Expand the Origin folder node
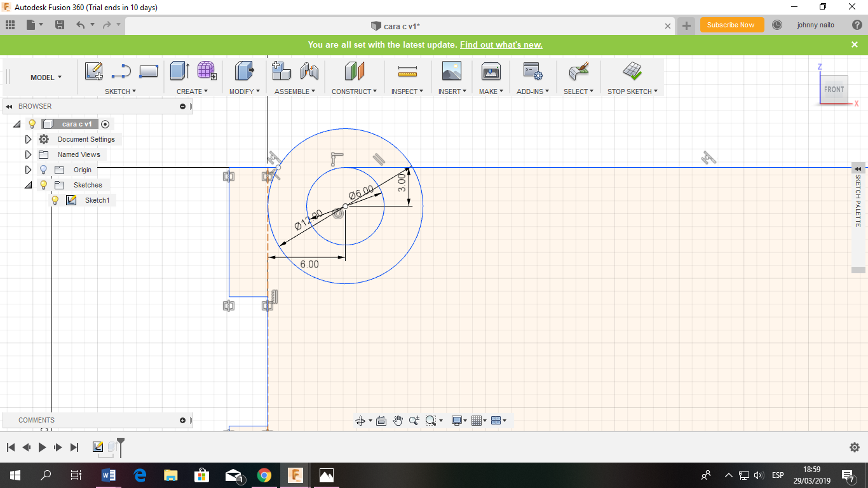 point(28,170)
